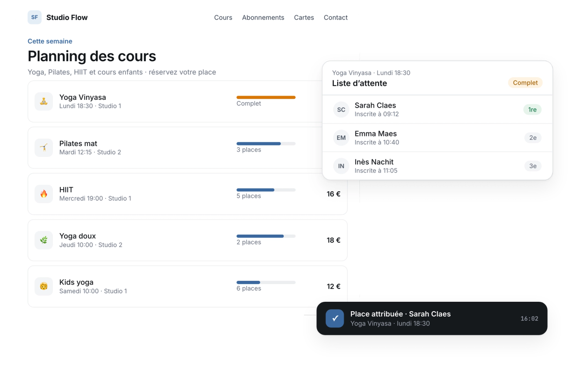Go to Abonnements in the navigation

263,18
